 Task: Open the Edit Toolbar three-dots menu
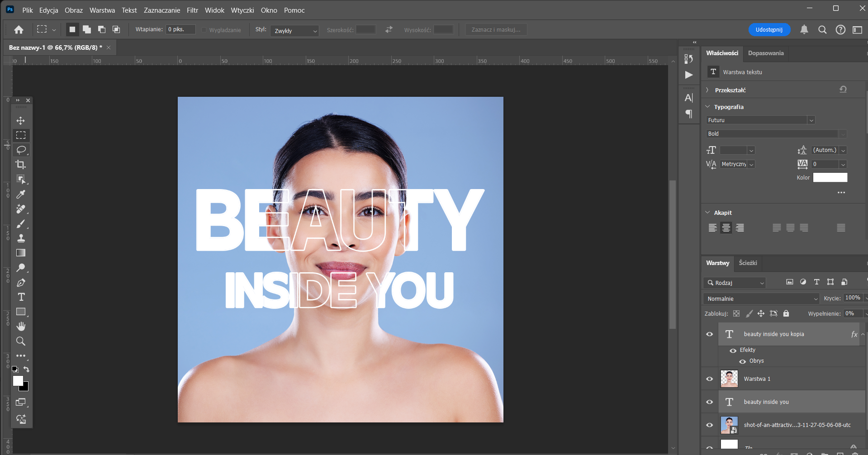point(21,355)
